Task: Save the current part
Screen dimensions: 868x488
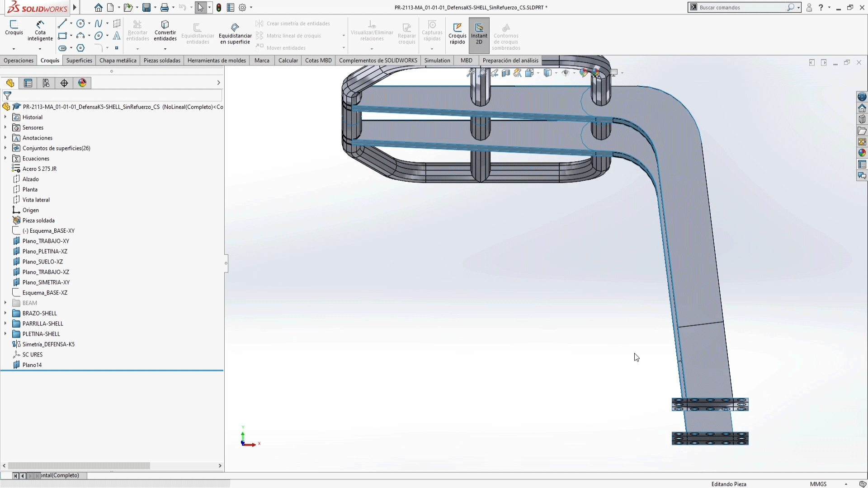Action: (146, 7)
